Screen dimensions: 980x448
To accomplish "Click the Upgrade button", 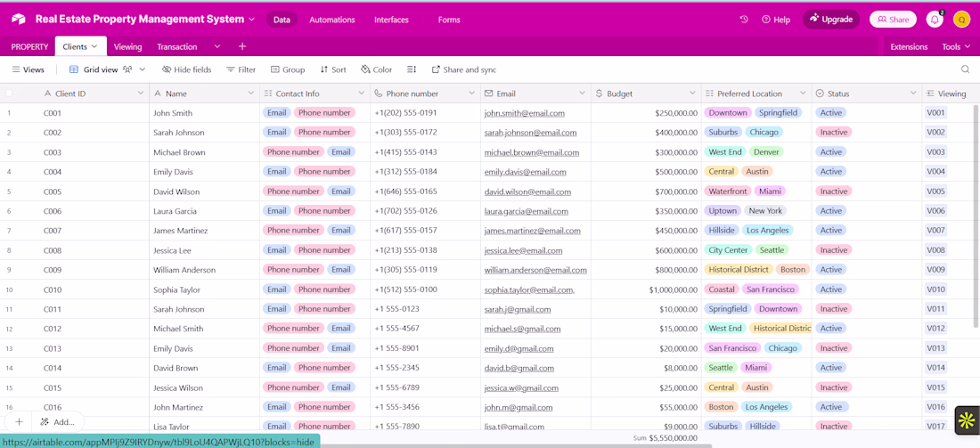I will [x=830, y=20].
